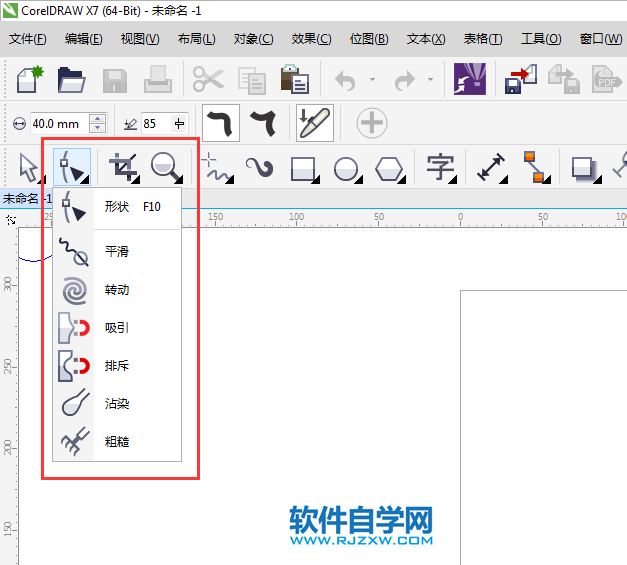Click the ruler origin corner icon

pyautogui.click(x=11, y=220)
